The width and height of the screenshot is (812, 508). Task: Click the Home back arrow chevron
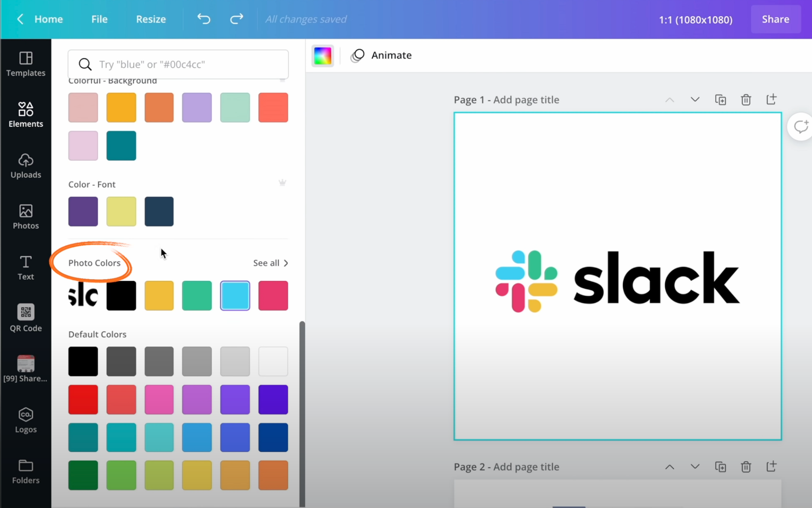(x=20, y=19)
